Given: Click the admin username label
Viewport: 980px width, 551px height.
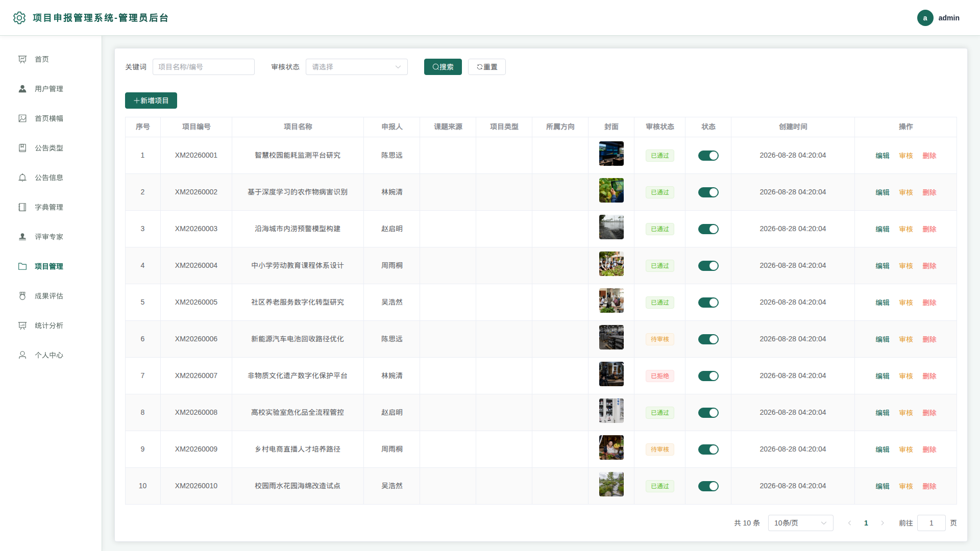Looking at the screenshot, I should (x=949, y=18).
